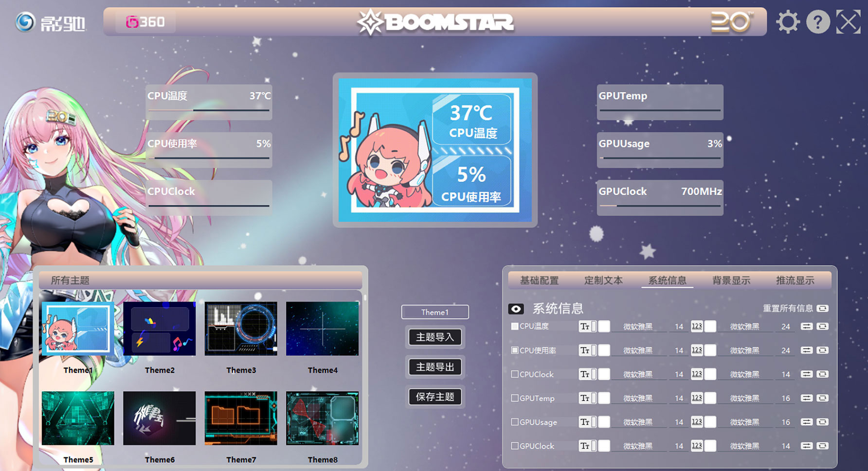Viewport: 868px width, 471px height.
Task: Pick the value color swatch in GPUTemp row
Action: coord(710,398)
